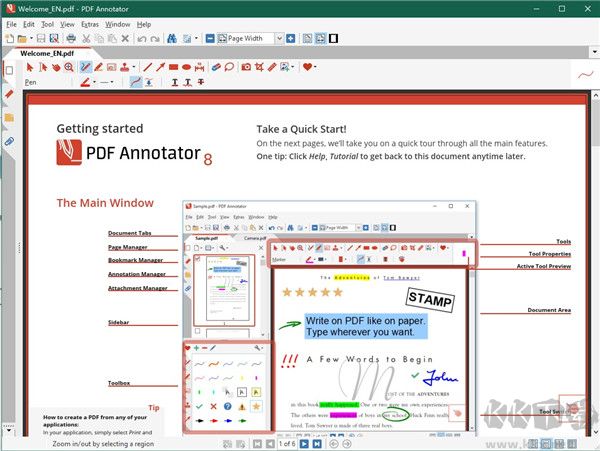Expand the Page Width zoom combo box

279,38
